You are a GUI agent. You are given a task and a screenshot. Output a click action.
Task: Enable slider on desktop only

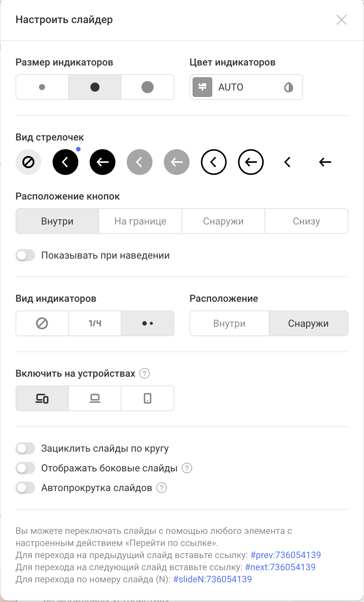(95, 398)
